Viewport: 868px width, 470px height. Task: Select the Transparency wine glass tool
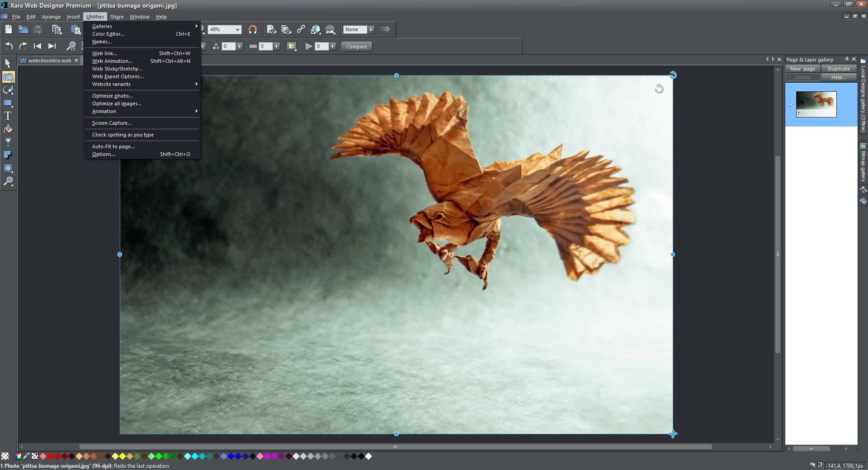[8, 142]
